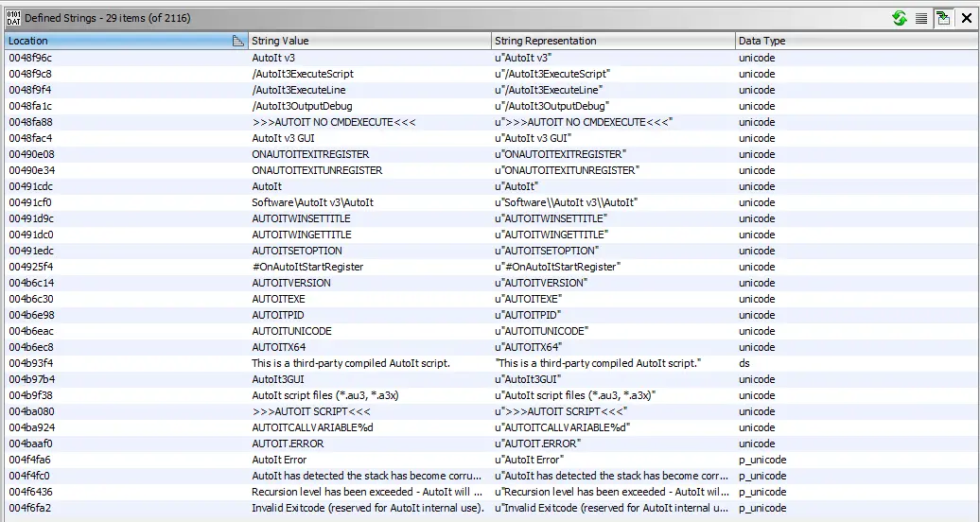Select location 004b6c14

tap(31, 283)
